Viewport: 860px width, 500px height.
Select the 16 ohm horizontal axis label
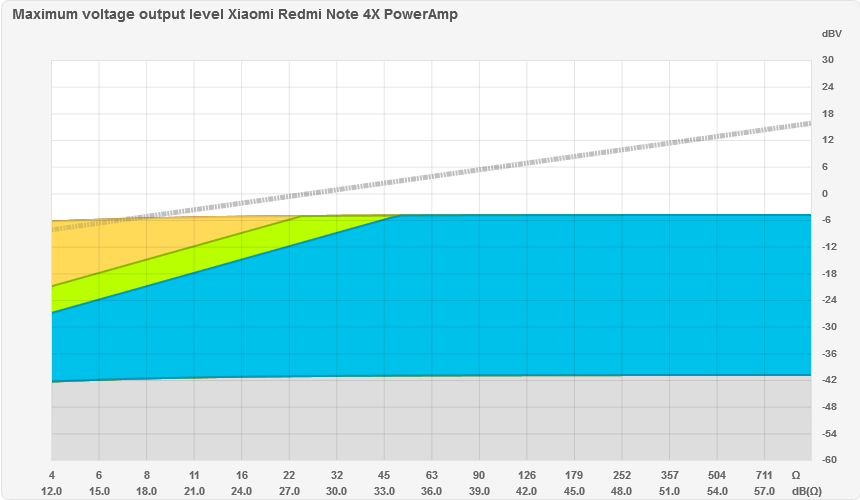tap(242, 475)
